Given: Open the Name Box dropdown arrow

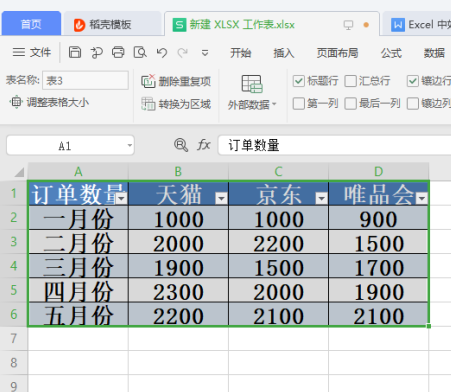Looking at the screenshot, I should [130, 145].
